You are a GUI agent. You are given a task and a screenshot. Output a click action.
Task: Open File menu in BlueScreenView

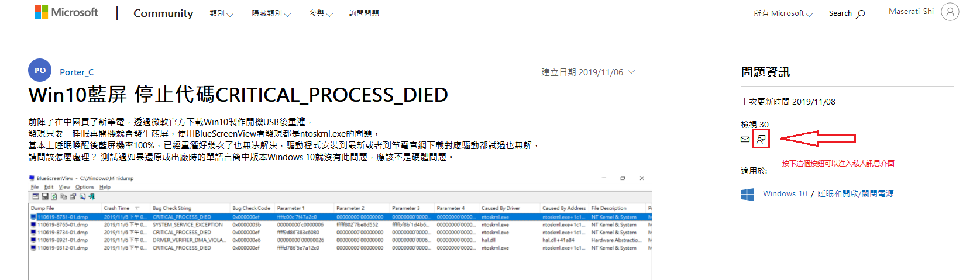(35, 187)
